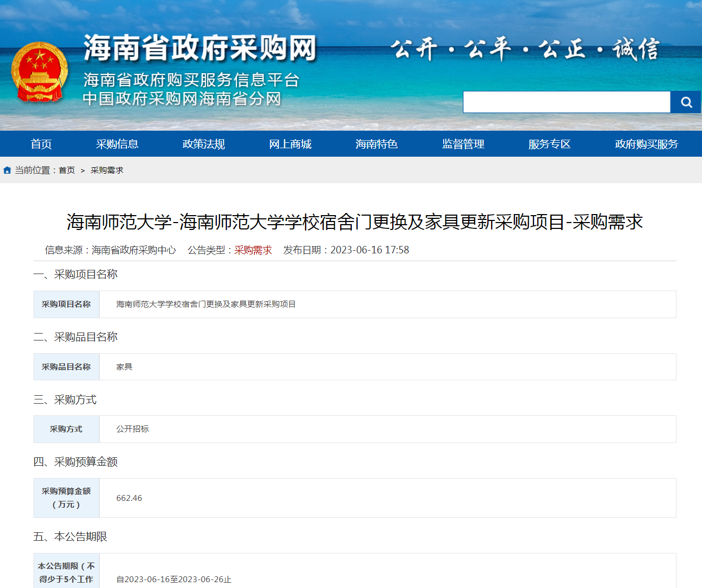
Task: Click the project name value cell
Action: click(x=387, y=304)
